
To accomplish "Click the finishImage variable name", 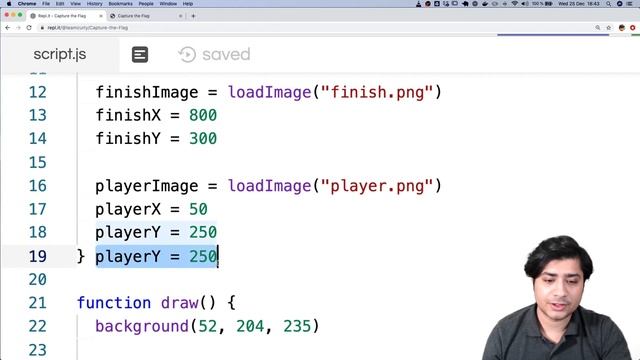I will (x=147, y=92).
